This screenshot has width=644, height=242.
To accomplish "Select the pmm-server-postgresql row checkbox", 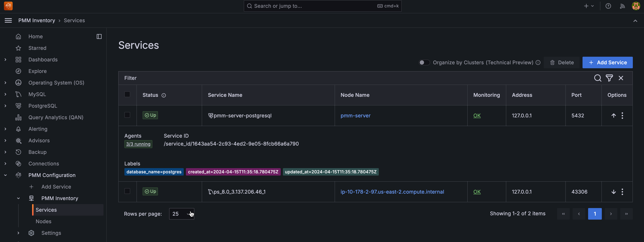I will pyautogui.click(x=127, y=115).
